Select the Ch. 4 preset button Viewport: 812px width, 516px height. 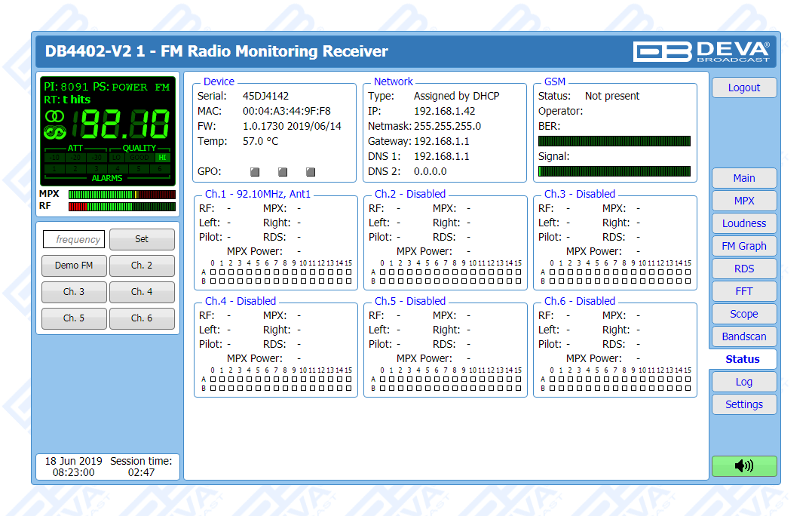click(142, 292)
